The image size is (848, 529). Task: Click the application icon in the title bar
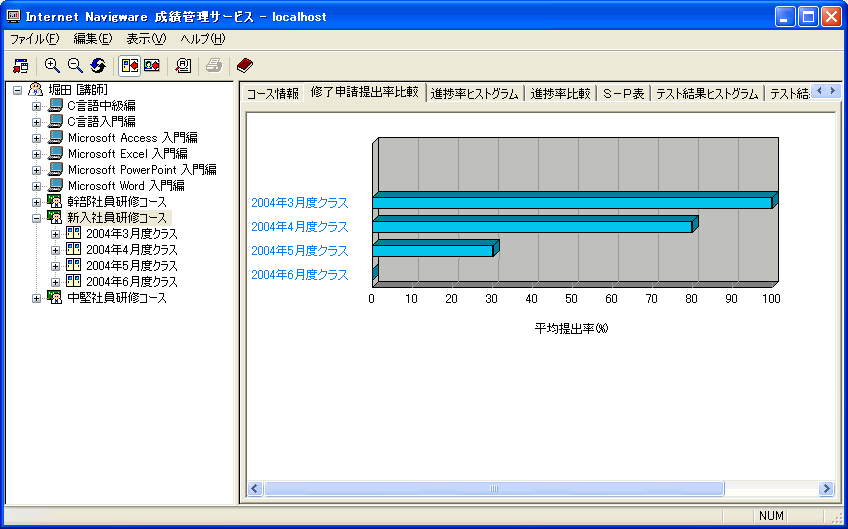(14, 16)
